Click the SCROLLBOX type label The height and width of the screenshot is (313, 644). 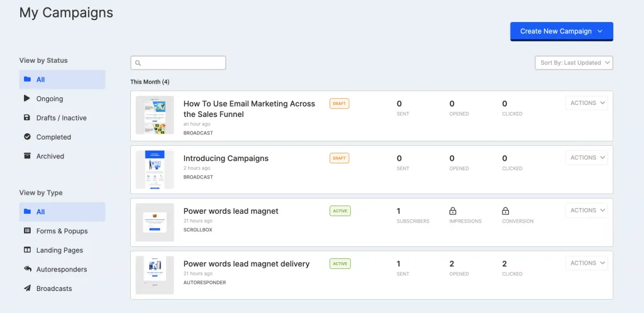point(198,230)
